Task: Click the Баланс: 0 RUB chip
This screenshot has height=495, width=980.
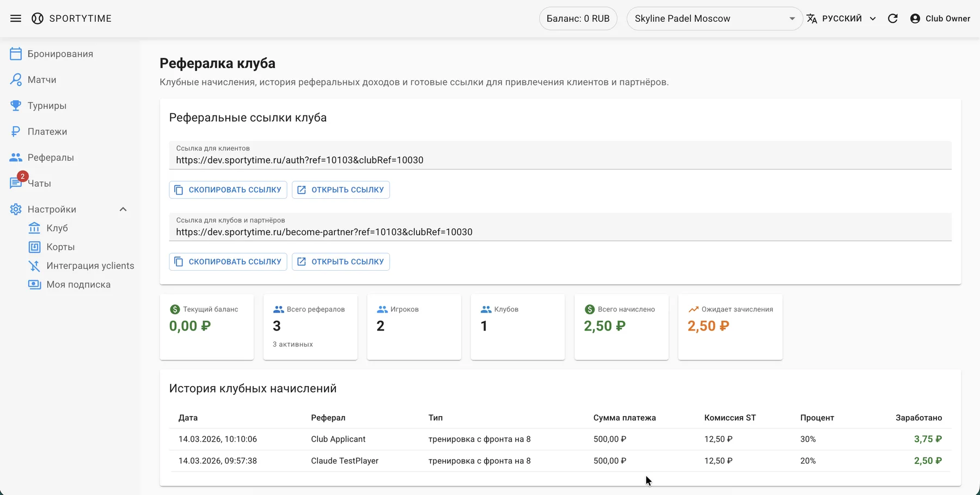Action: click(578, 19)
